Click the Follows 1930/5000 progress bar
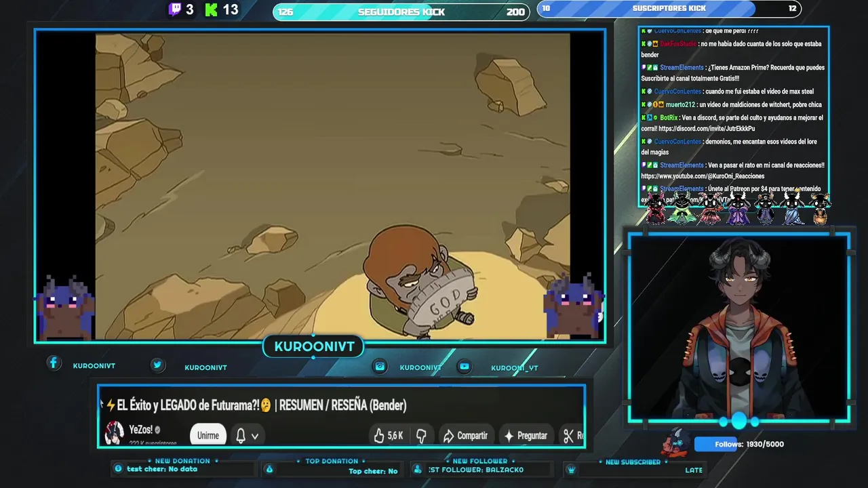868x488 pixels. click(739, 445)
